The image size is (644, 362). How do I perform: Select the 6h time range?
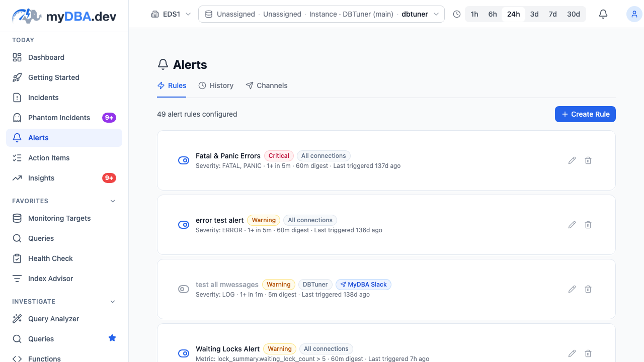493,14
